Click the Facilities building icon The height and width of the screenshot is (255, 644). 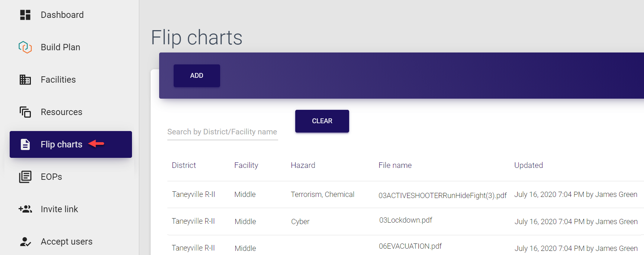25,80
